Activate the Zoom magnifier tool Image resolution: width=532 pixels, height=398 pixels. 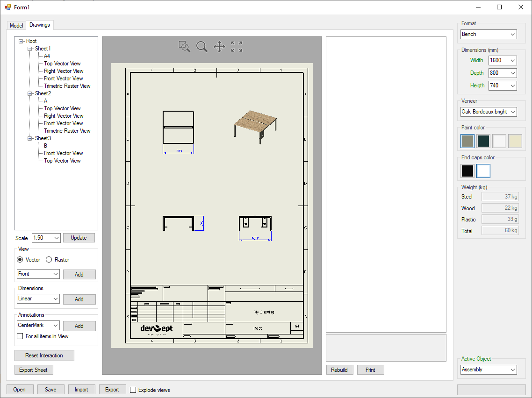point(202,46)
